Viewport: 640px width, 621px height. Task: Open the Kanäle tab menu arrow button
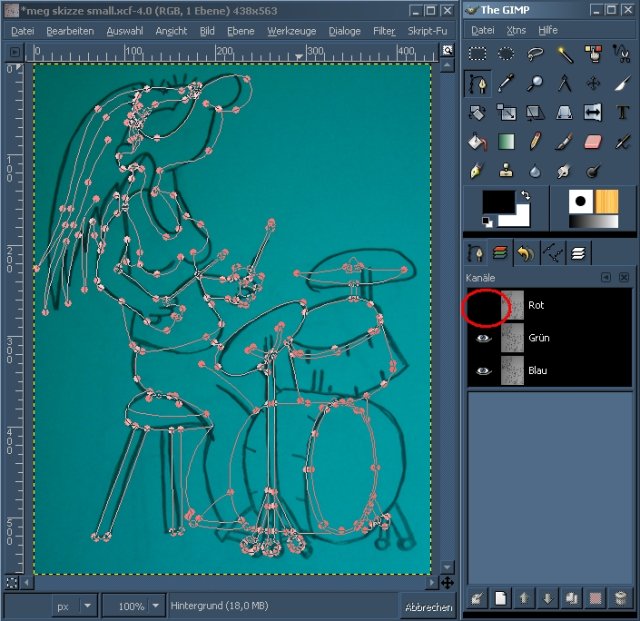(606, 278)
